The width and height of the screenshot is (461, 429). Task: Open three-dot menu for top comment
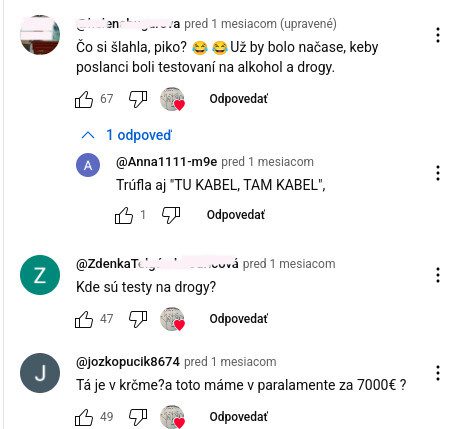tap(438, 35)
